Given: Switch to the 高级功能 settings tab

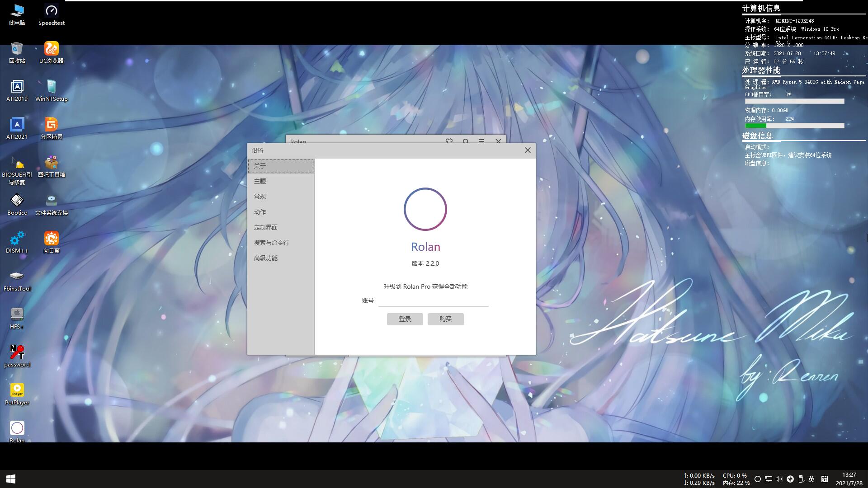Looking at the screenshot, I should click(x=281, y=258).
